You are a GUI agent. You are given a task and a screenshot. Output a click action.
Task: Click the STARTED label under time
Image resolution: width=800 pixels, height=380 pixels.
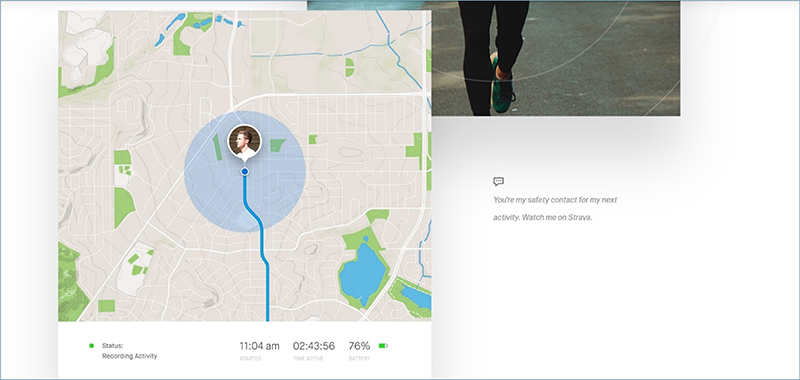251,359
